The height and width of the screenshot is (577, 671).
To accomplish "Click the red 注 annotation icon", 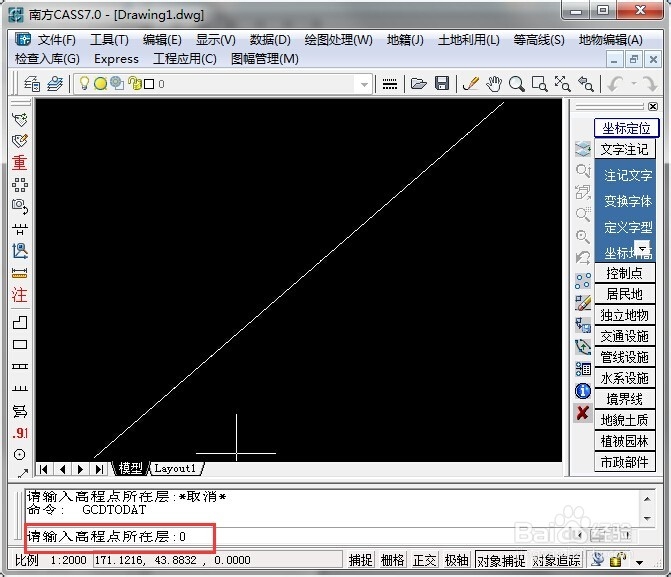I will [19, 295].
